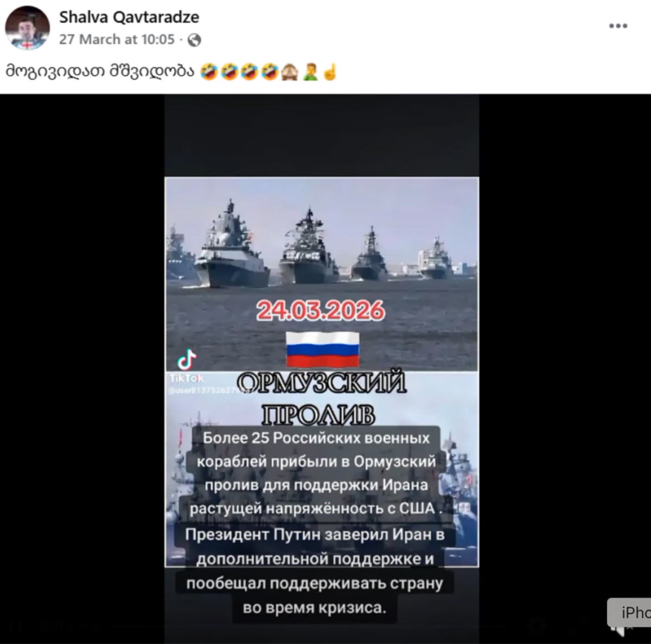The height and width of the screenshot is (644, 651).
Task: Open the video settings gear icon
Action: (537, 626)
